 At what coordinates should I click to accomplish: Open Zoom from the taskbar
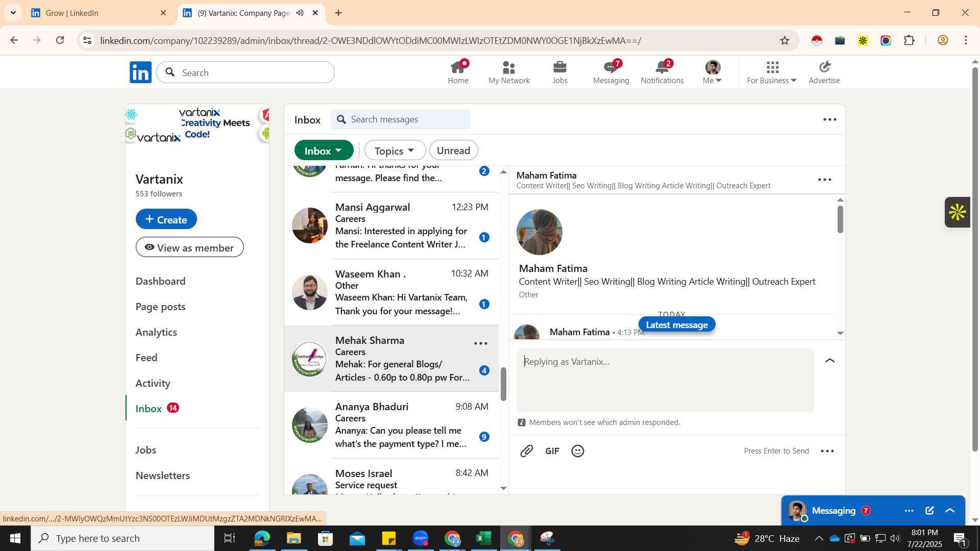click(421, 538)
